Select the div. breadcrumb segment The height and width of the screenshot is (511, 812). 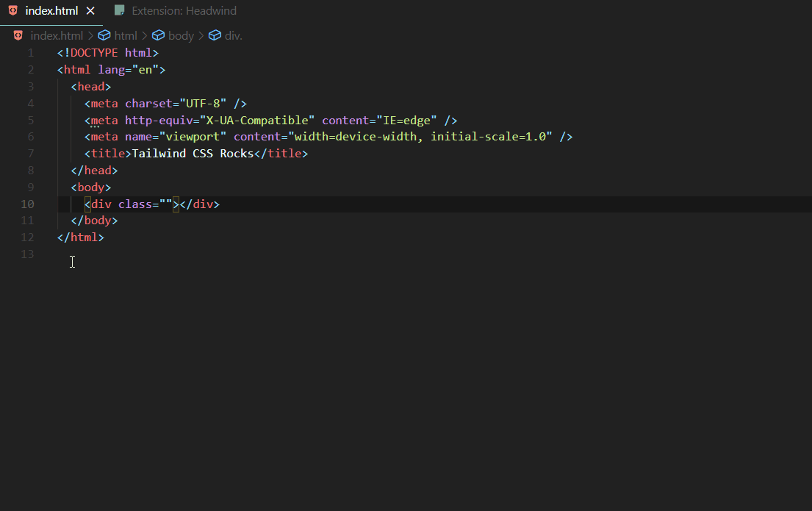[x=233, y=36]
